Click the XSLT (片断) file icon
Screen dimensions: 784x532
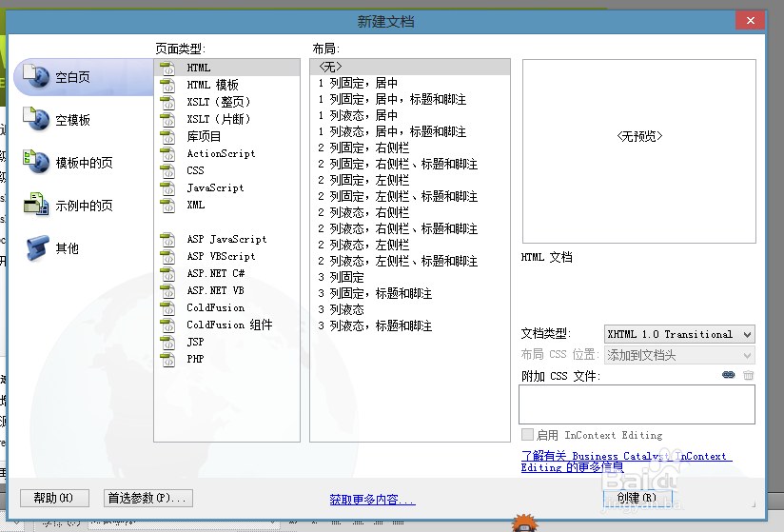pos(168,119)
